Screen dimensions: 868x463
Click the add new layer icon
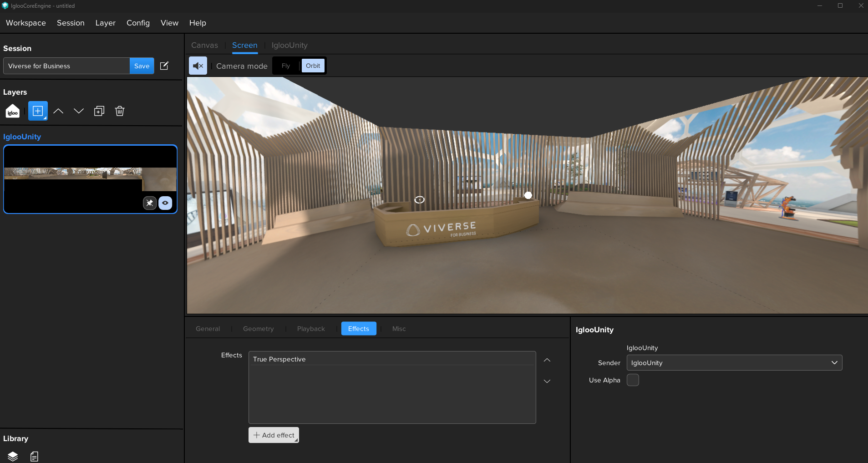tap(38, 111)
